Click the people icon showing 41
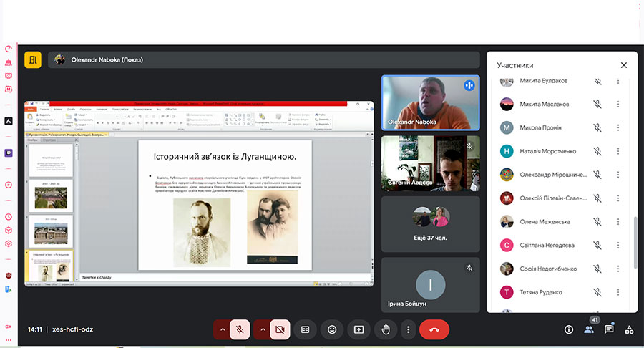 pyautogui.click(x=589, y=329)
